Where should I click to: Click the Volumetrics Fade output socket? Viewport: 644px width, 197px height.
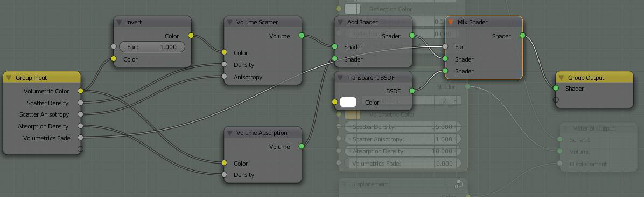81,138
